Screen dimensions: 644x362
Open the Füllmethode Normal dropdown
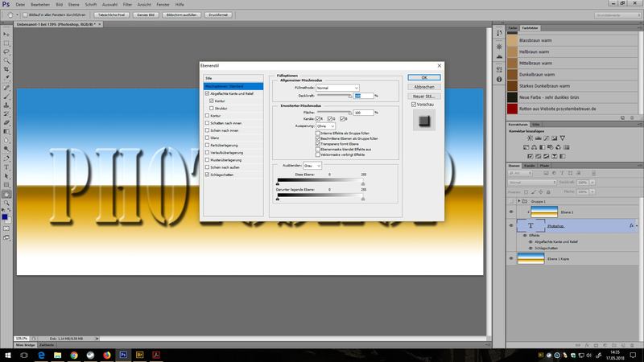337,88
